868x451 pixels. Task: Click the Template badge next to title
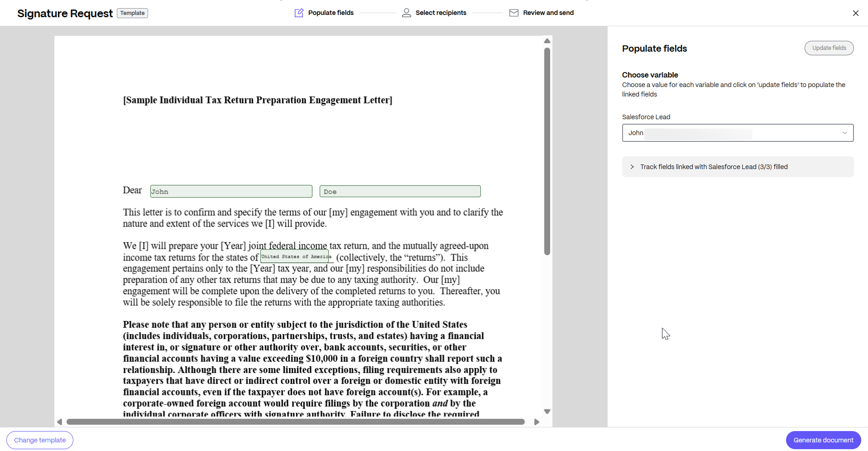coord(132,13)
